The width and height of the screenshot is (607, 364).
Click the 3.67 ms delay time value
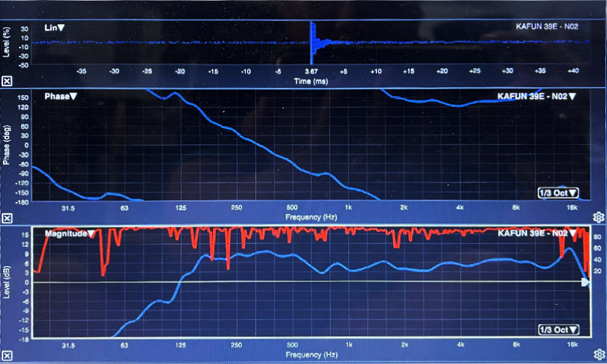coord(311,72)
